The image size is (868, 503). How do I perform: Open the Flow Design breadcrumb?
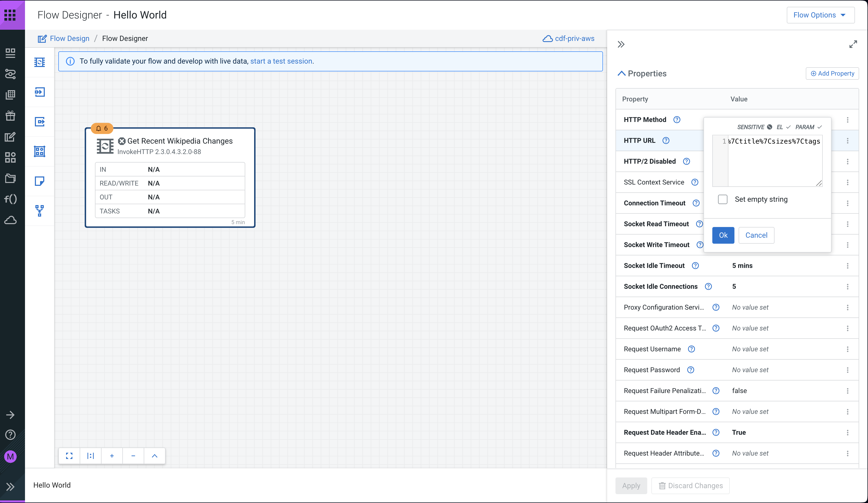(x=69, y=38)
